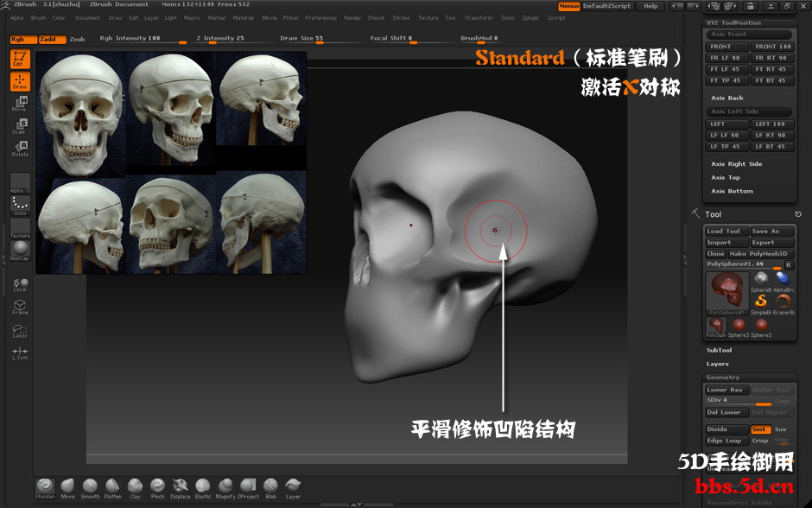Screen dimensions: 812x508
Task: Pick the AlphaBrush tool icon
Action: [x=783, y=282]
